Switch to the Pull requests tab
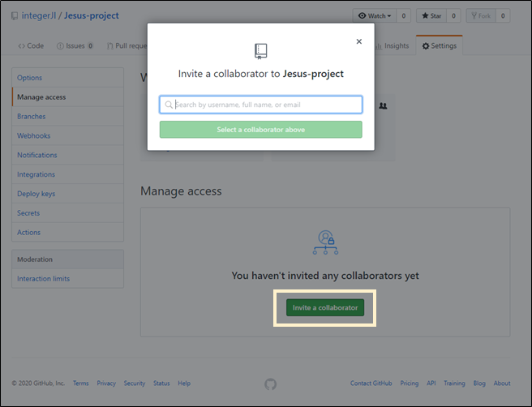This screenshot has height=407, width=532. [127, 45]
